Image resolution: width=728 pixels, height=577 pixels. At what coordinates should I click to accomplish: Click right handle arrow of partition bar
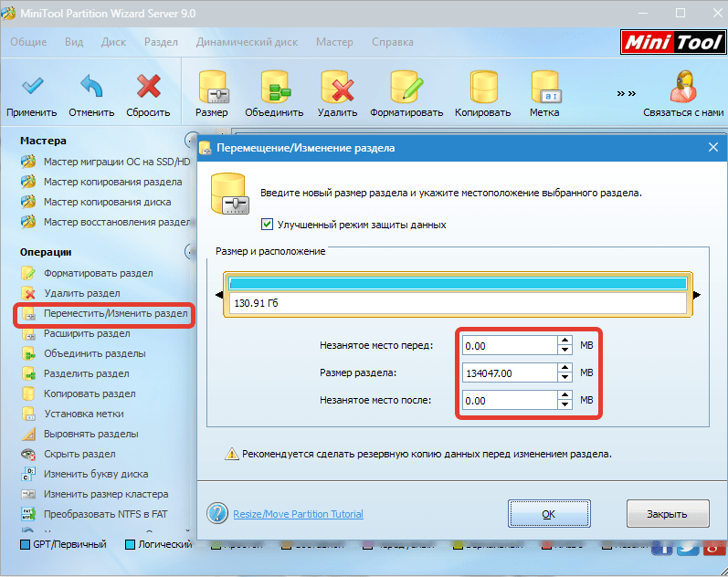click(697, 295)
